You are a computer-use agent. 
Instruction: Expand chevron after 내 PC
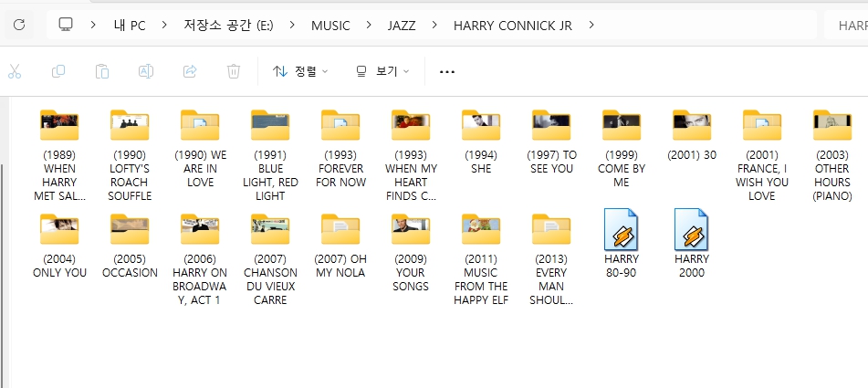click(164, 25)
